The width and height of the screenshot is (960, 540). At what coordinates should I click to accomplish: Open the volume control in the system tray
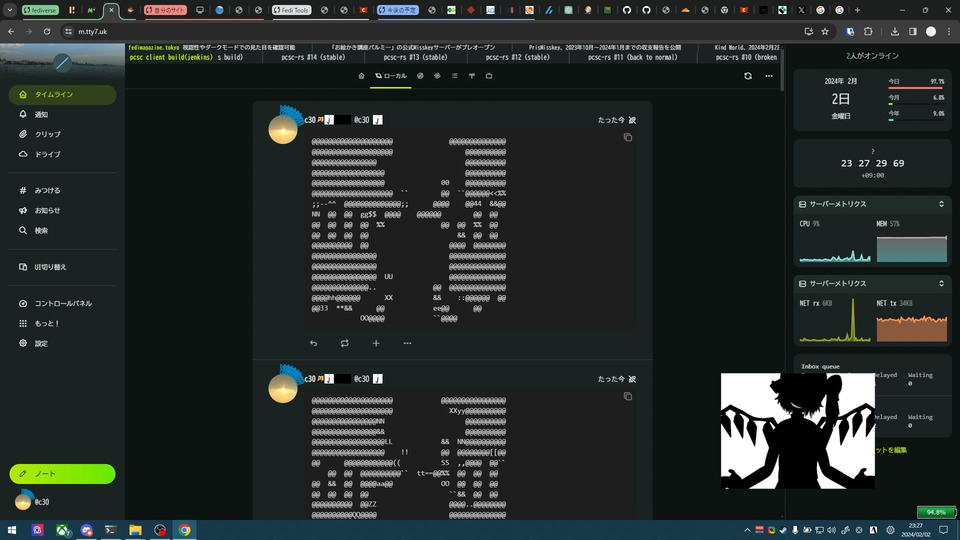point(831,530)
